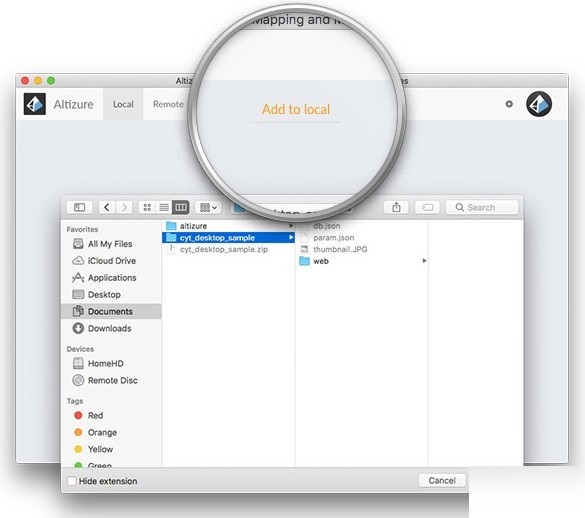Select iCloud Drive in sidebar
The image size is (585, 518).
click(x=111, y=260)
